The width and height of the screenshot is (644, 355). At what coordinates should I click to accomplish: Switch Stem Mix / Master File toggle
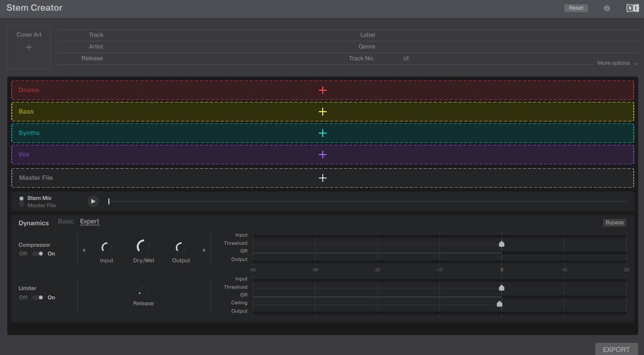21,201
